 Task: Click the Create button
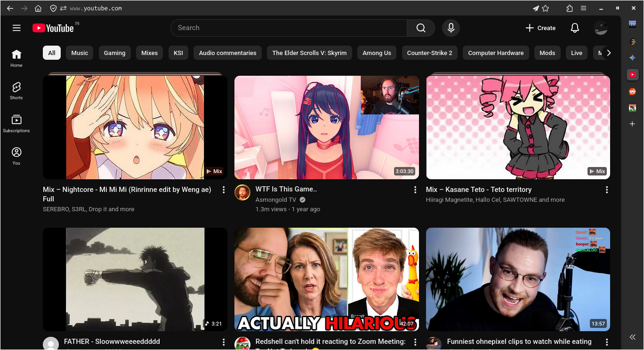click(x=540, y=28)
